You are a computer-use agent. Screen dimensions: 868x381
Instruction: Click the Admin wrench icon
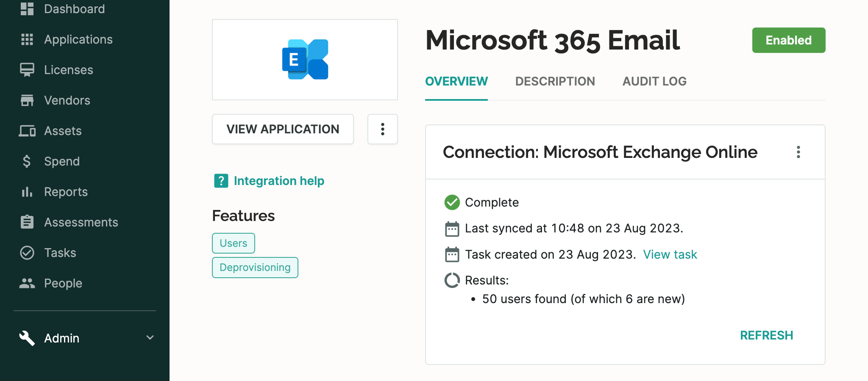27,338
